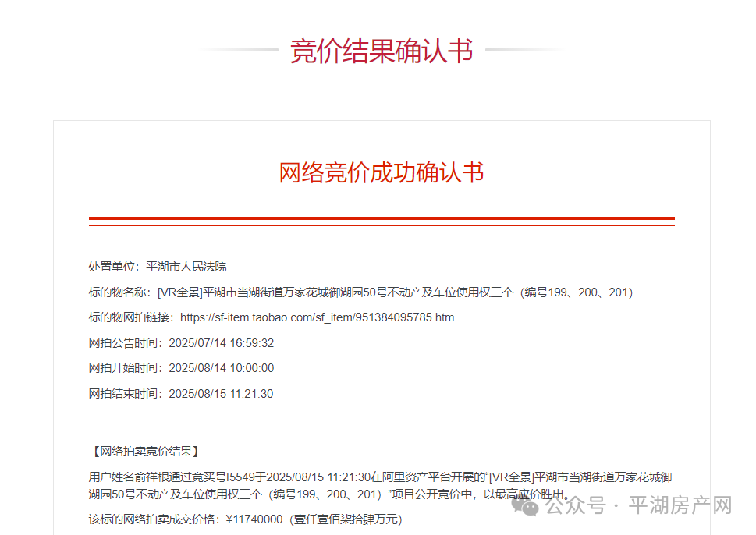
Task: Click the 网拍公告时间 2025/07/14 16:59:32 line
Action: click(x=181, y=343)
